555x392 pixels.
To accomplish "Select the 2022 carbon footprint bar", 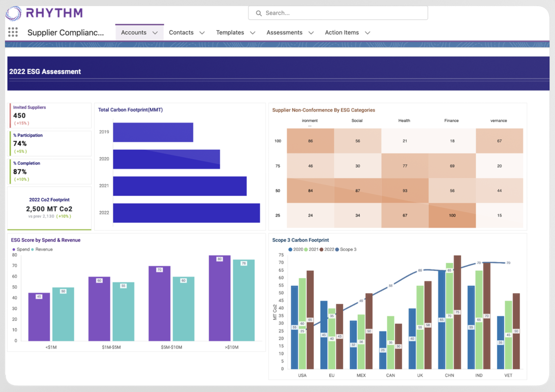I will (186, 213).
